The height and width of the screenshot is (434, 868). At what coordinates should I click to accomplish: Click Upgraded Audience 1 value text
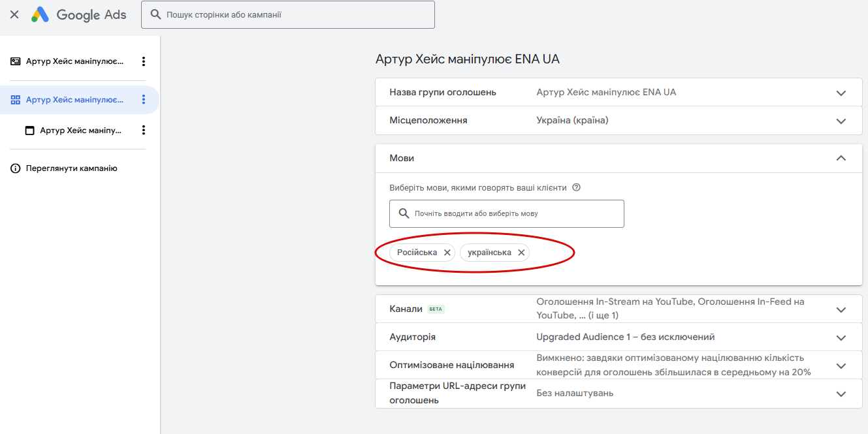point(626,337)
